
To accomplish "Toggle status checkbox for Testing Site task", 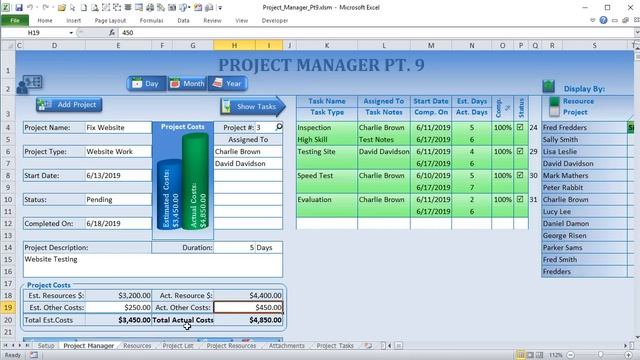I will (520, 151).
